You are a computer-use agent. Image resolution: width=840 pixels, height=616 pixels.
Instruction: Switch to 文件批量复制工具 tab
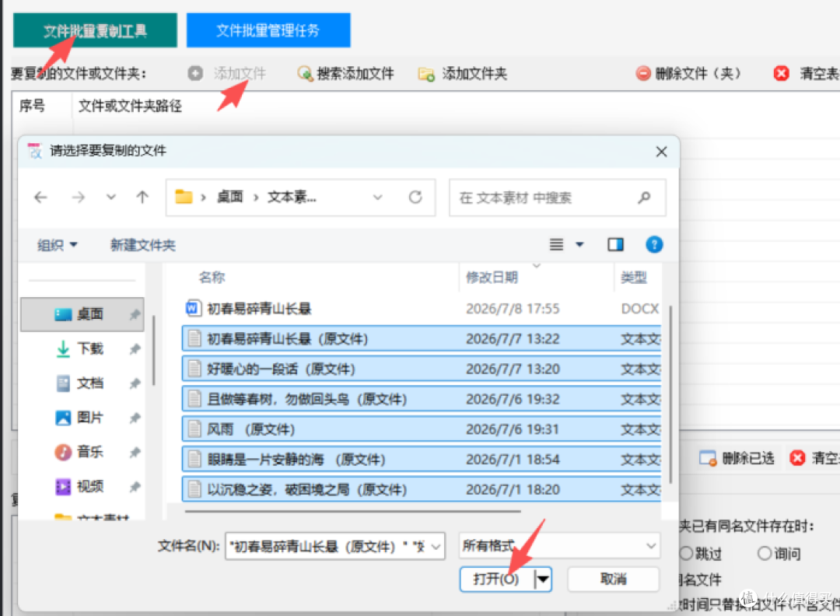pos(95,30)
